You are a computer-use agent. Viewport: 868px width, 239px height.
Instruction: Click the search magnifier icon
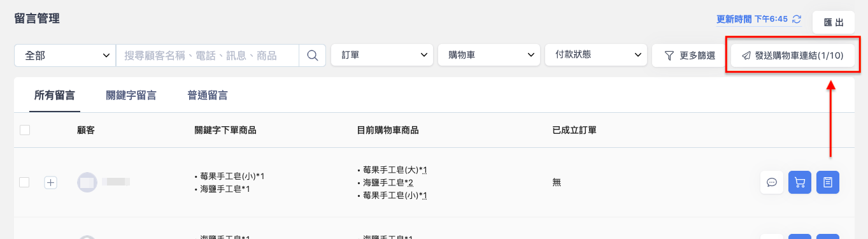[x=312, y=55]
